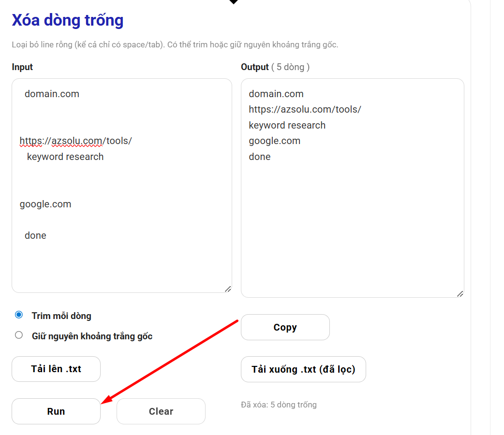The width and height of the screenshot is (504, 435).
Task: Click the "keyword research" line in Output
Action: pos(287,125)
